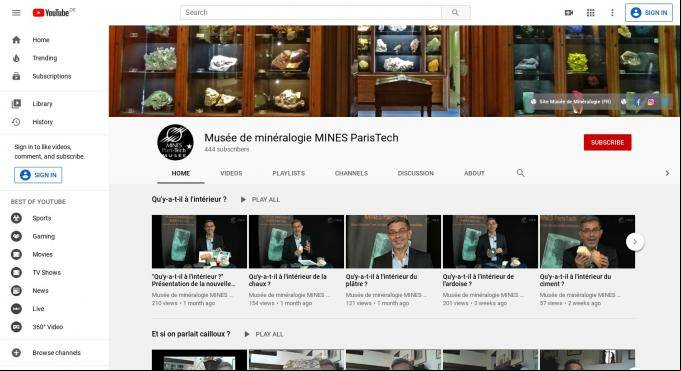Image resolution: width=681 pixels, height=371 pixels.
Task: Open the YouTube apps grid icon
Action: coord(590,13)
